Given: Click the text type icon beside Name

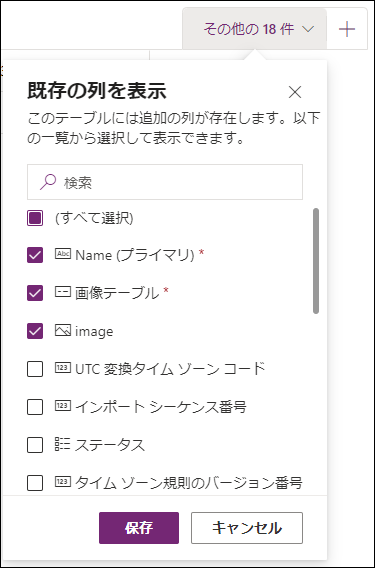Looking at the screenshot, I should pos(63,254).
